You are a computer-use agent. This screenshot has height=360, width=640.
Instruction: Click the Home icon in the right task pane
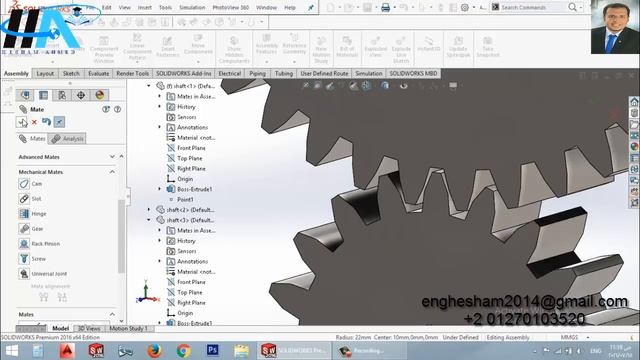tap(634, 102)
